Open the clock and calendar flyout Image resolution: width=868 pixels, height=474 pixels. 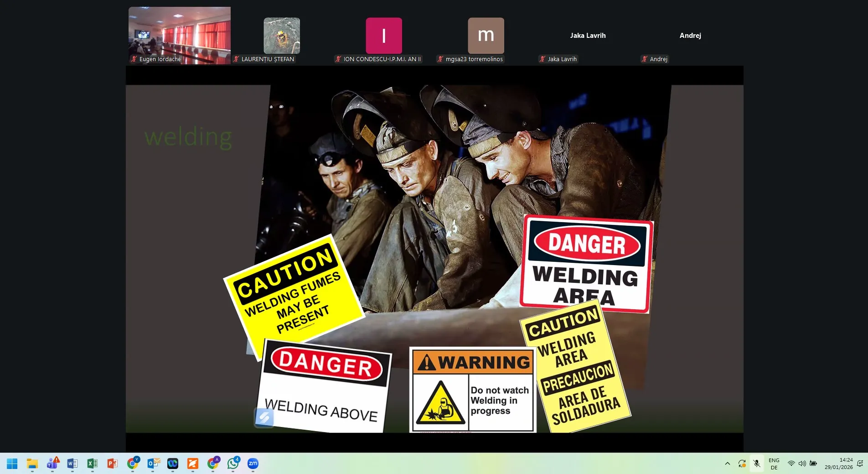click(838, 464)
